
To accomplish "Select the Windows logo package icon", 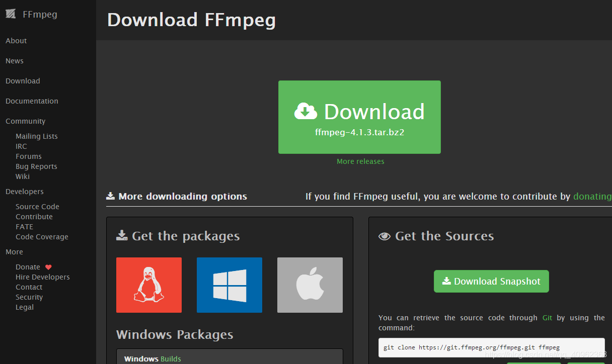I will pos(229,285).
